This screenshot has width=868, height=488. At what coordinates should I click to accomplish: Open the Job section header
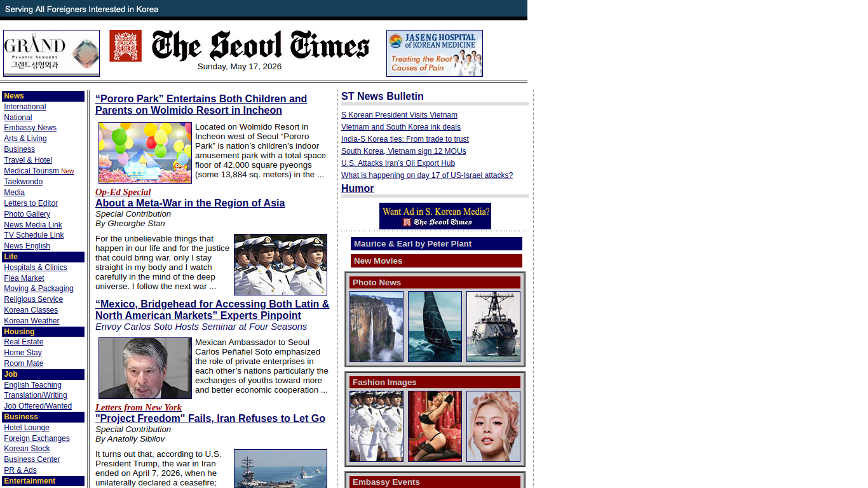click(43, 374)
